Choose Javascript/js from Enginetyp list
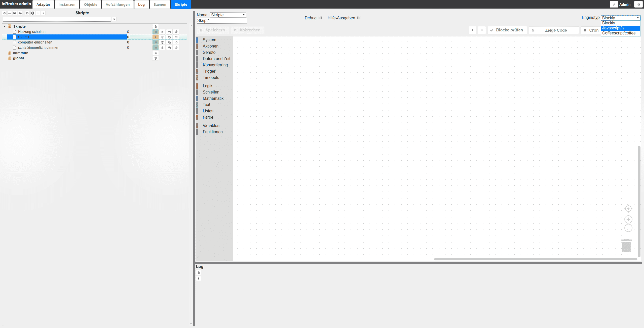The width and height of the screenshot is (644, 328). (x=620, y=28)
